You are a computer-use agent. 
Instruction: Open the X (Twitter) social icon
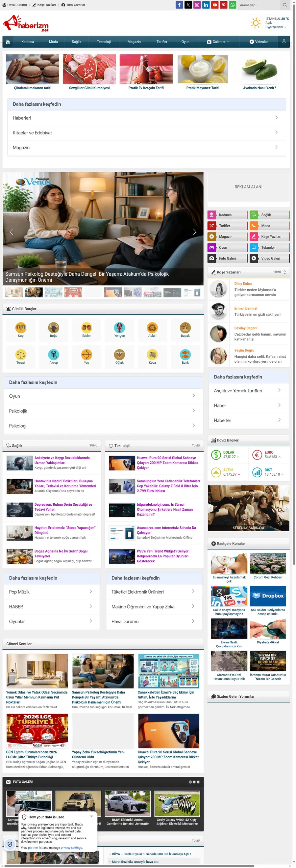pos(188,5)
